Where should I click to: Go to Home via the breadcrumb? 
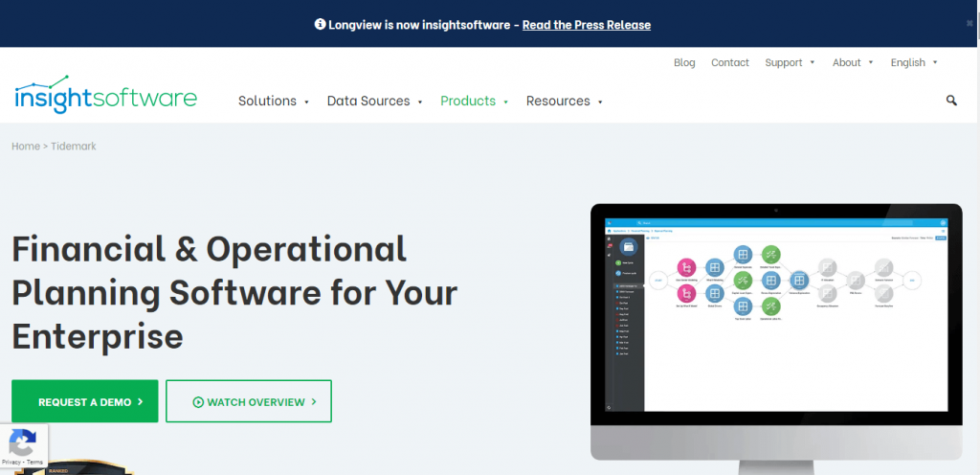click(26, 147)
